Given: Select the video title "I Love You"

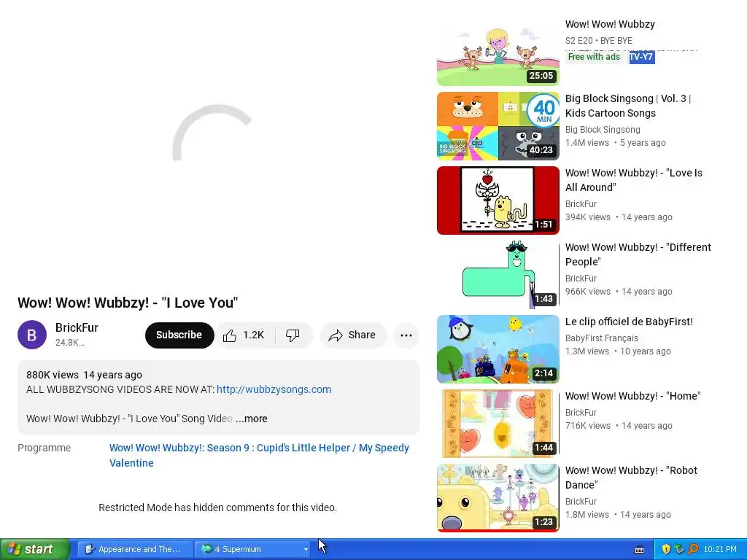Looking at the screenshot, I should pyautogui.click(x=128, y=303).
